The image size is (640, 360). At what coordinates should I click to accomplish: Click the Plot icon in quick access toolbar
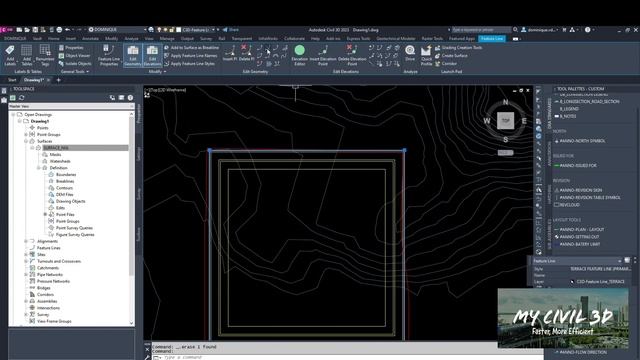60,30
